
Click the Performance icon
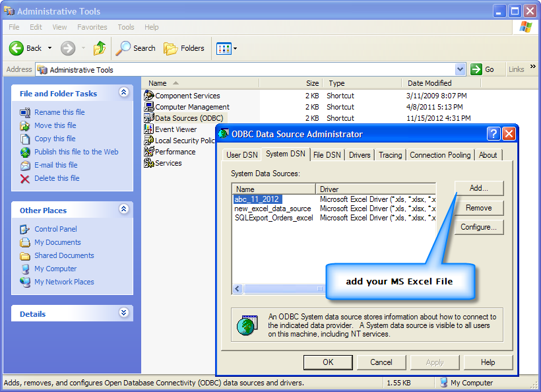[148, 152]
